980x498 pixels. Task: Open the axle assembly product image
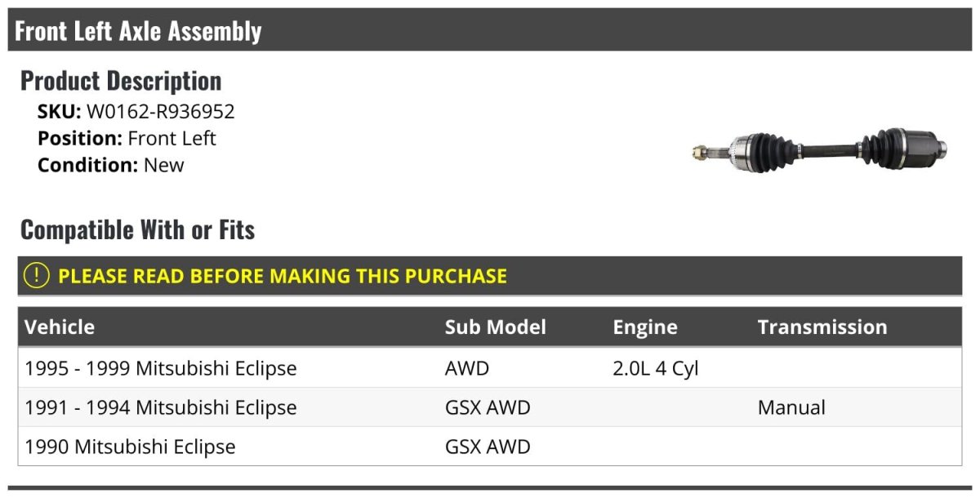[x=819, y=148]
